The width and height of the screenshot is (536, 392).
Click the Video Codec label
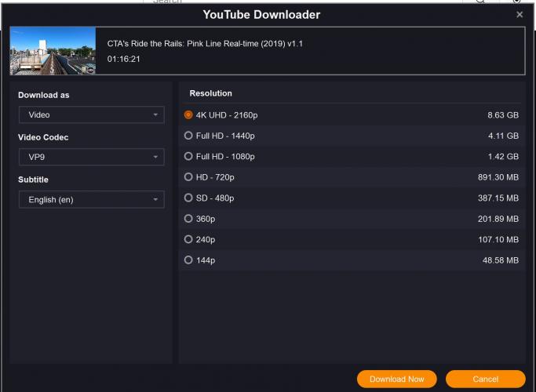[x=43, y=137]
